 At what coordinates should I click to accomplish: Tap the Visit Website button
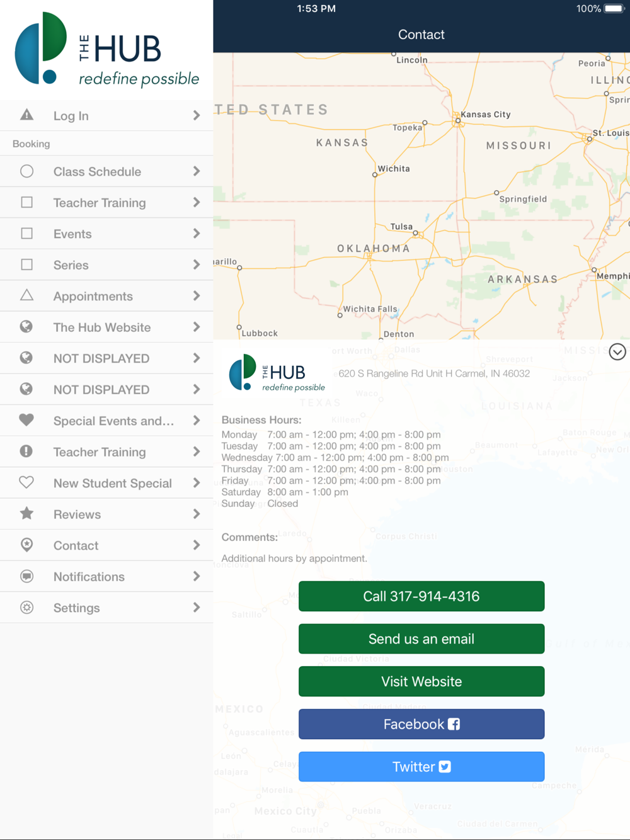pos(421,681)
